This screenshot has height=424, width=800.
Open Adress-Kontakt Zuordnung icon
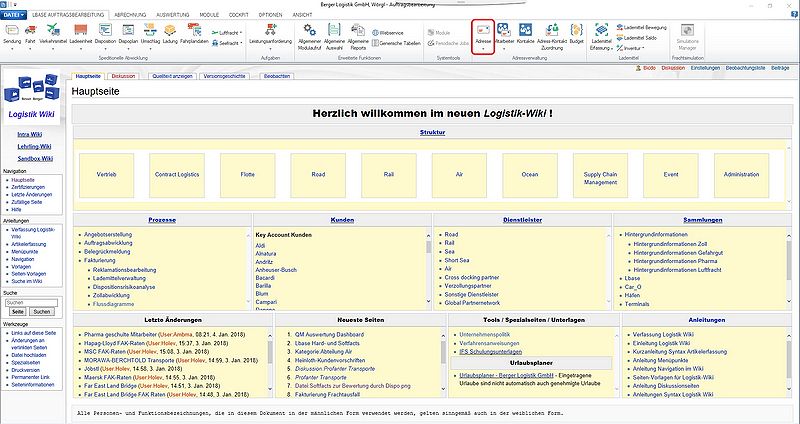(552, 30)
